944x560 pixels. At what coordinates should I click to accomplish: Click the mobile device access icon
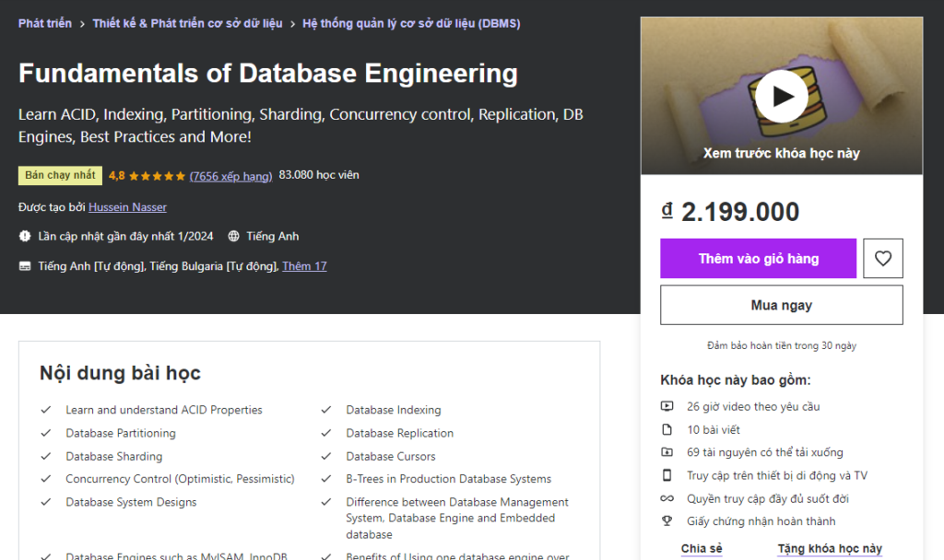667,475
